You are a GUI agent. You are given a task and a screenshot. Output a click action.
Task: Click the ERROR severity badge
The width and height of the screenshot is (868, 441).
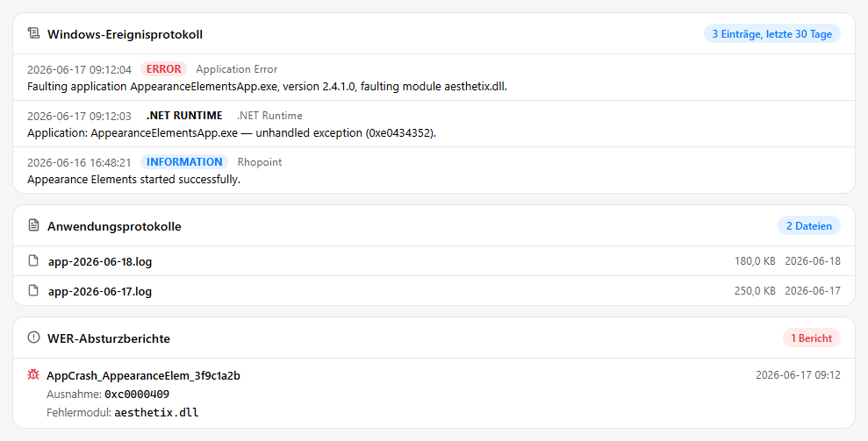click(x=163, y=68)
